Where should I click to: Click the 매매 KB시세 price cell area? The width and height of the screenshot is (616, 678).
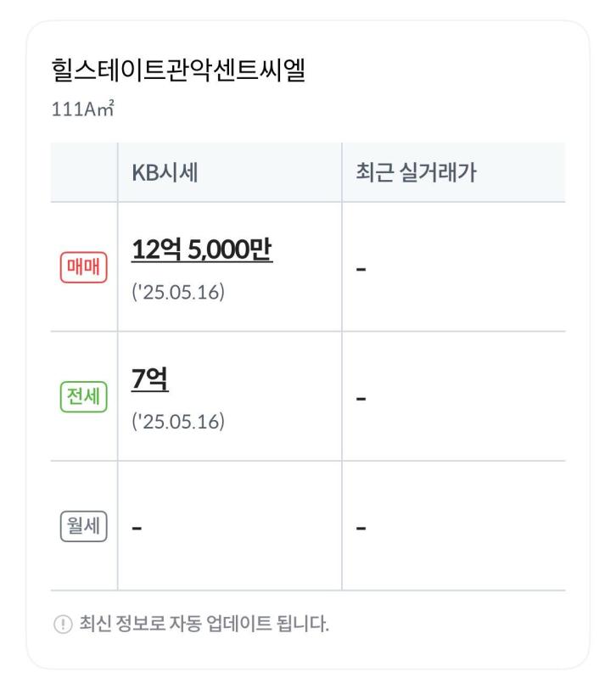point(230,266)
